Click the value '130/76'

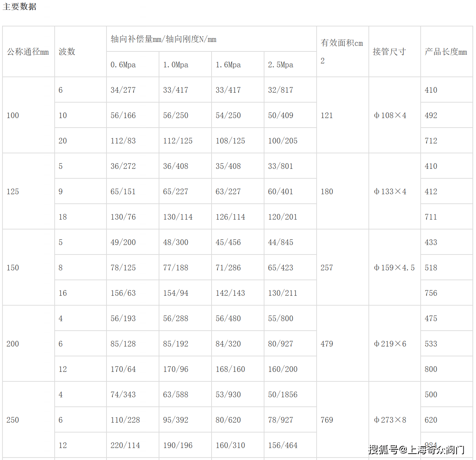(x=123, y=217)
